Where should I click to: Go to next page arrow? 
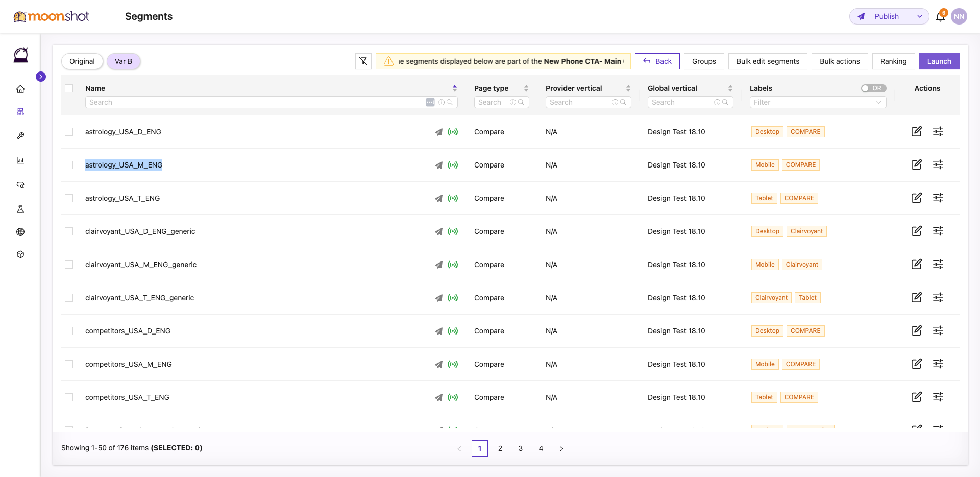(561, 448)
